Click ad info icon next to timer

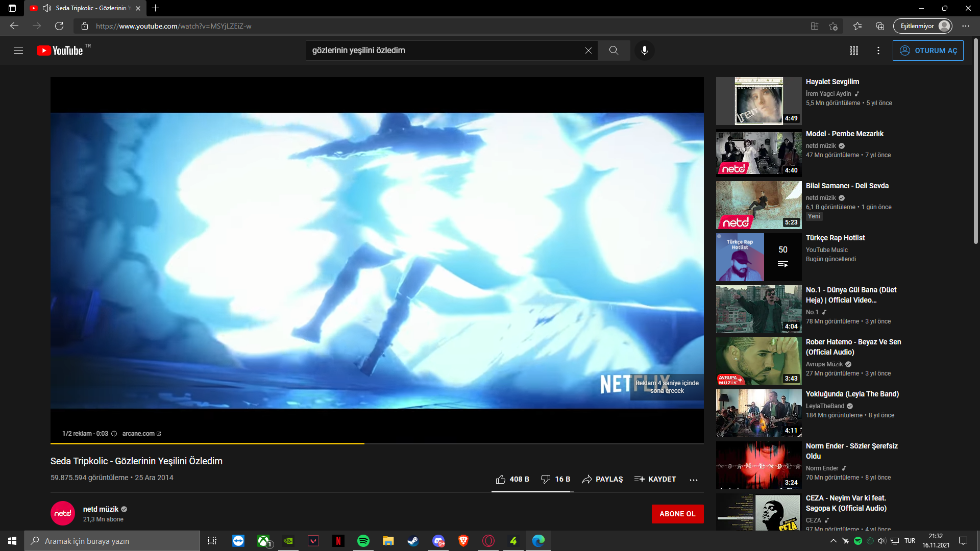[114, 434]
